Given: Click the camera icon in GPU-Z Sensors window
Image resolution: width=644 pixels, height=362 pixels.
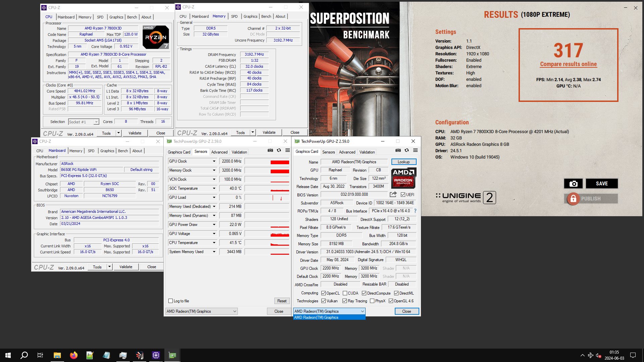Looking at the screenshot, I should [x=270, y=150].
